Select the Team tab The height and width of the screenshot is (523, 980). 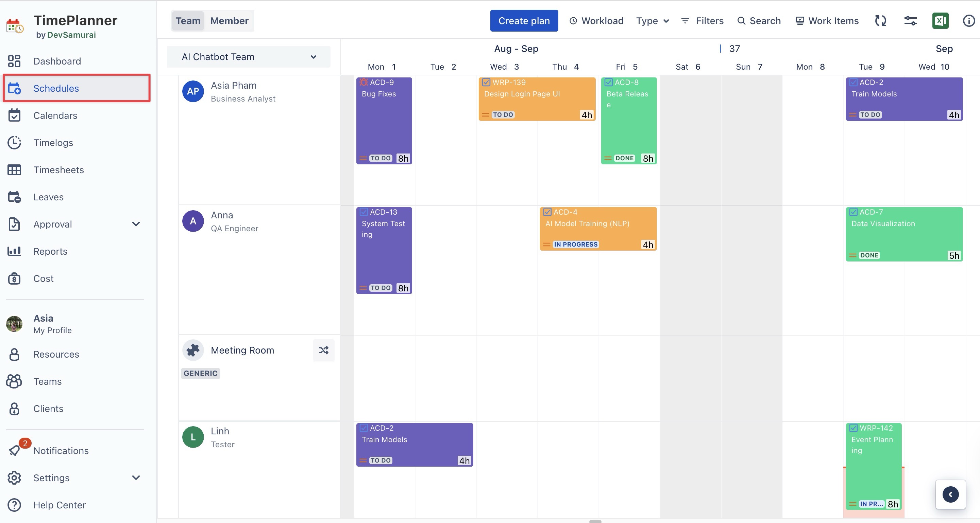click(188, 20)
